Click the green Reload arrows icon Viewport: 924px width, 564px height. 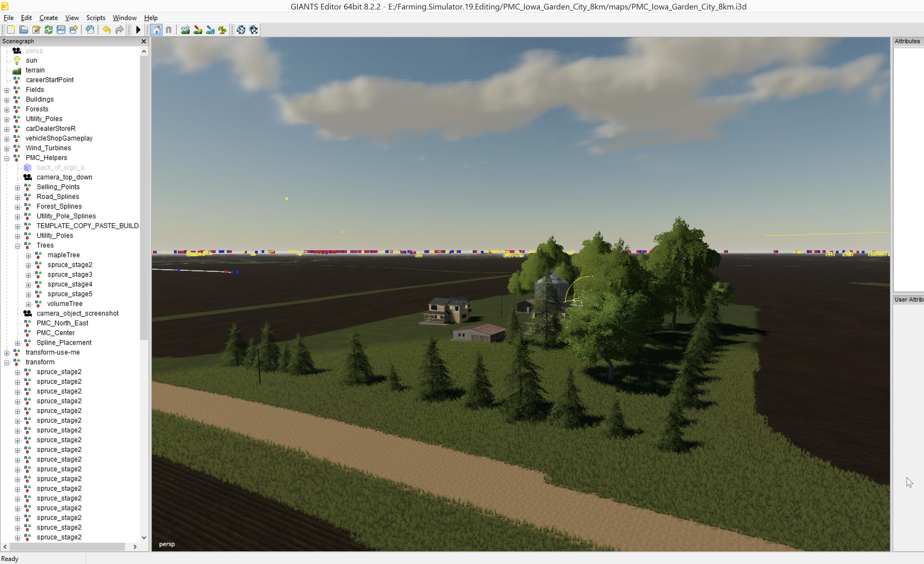[48, 30]
